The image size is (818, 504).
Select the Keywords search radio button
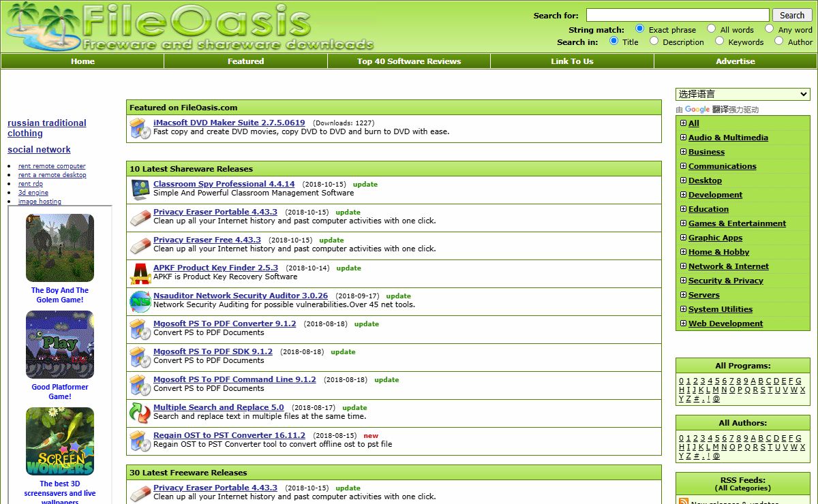pos(720,41)
